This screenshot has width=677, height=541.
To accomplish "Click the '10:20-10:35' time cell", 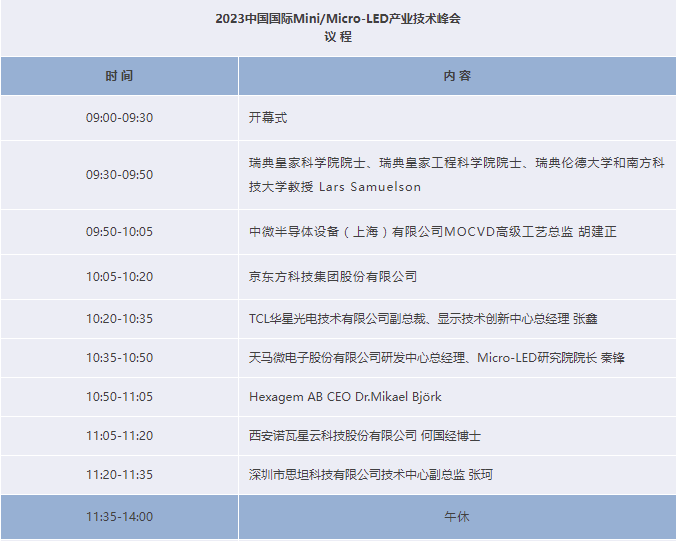I will pyautogui.click(x=119, y=319).
